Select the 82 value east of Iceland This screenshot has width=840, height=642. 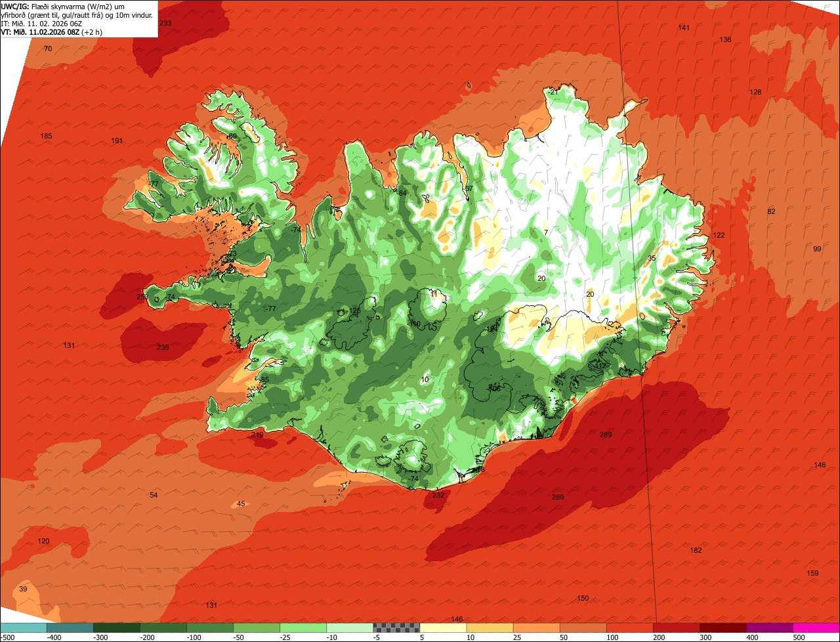(x=771, y=211)
